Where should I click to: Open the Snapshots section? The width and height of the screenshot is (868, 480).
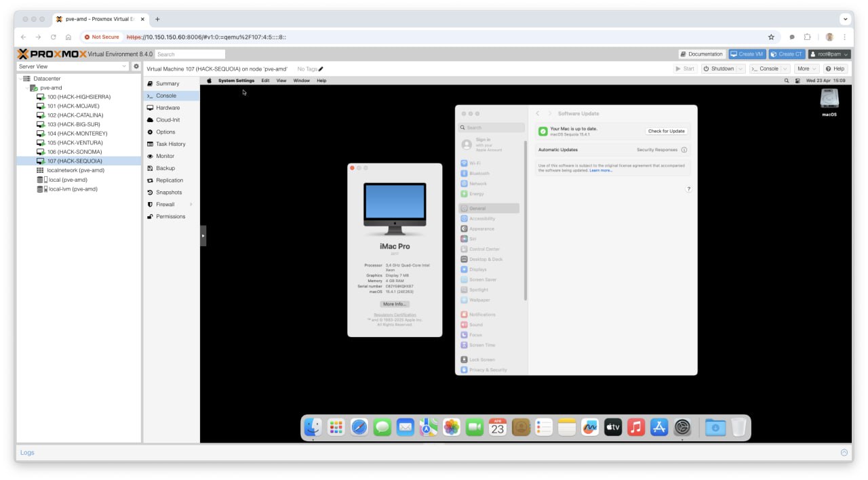(x=169, y=193)
